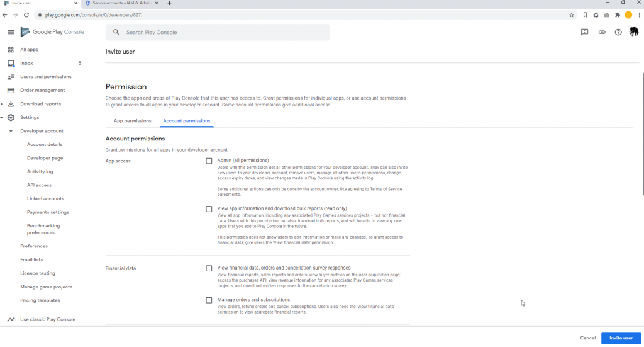Expand the Download reports arrow
The image size is (644, 347).
(x=2, y=104)
